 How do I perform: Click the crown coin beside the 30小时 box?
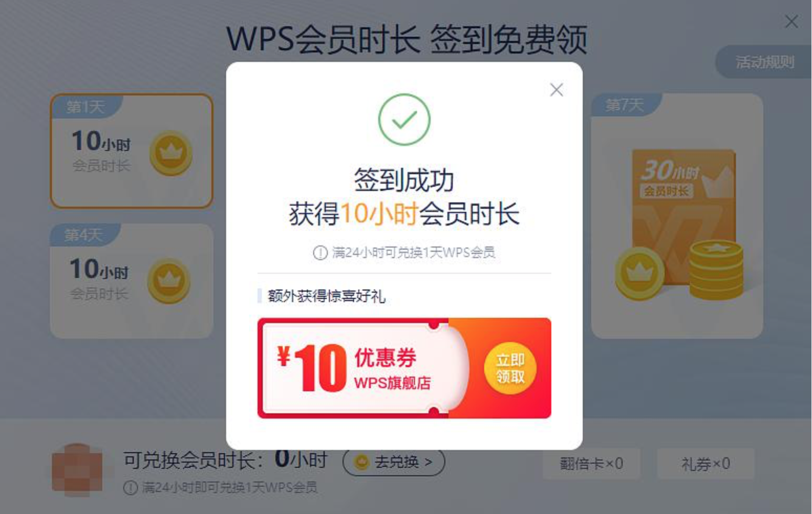click(x=639, y=273)
